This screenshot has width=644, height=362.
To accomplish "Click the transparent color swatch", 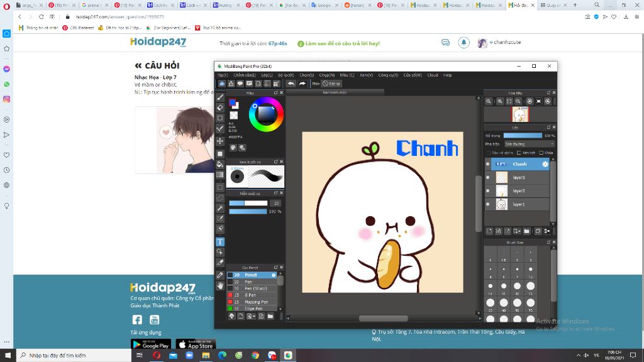I will point(234,116).
